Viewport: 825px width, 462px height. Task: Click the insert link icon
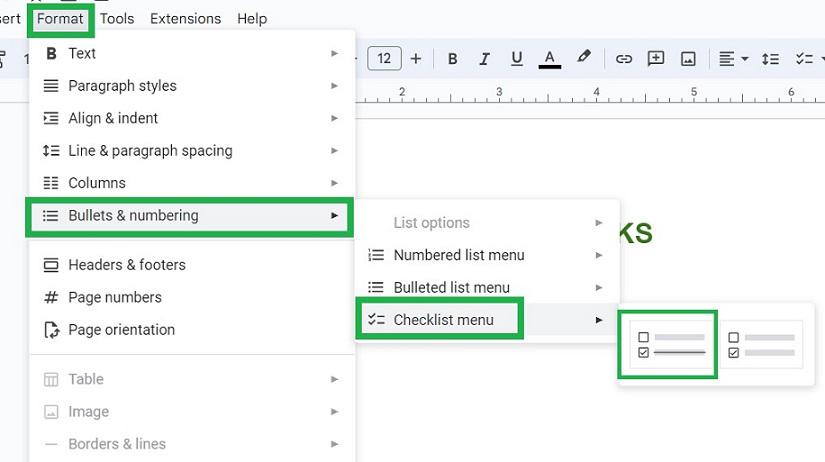pos(623,59)
